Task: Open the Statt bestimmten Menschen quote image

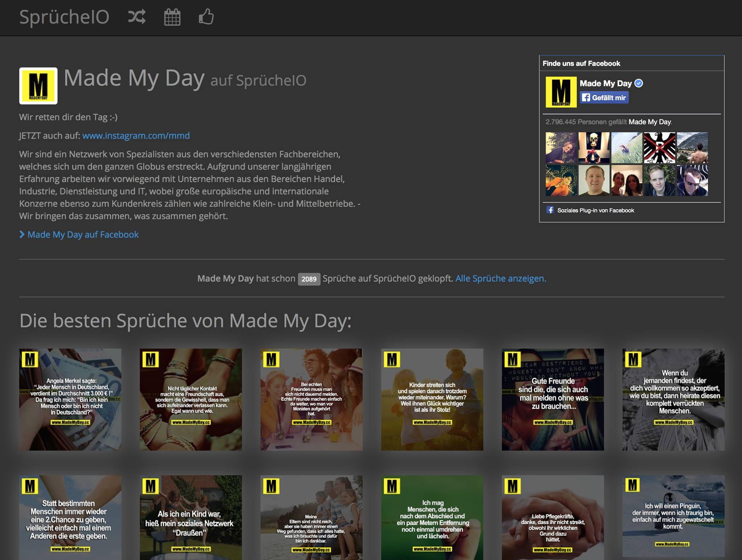Action: click(x=70, y=518)
